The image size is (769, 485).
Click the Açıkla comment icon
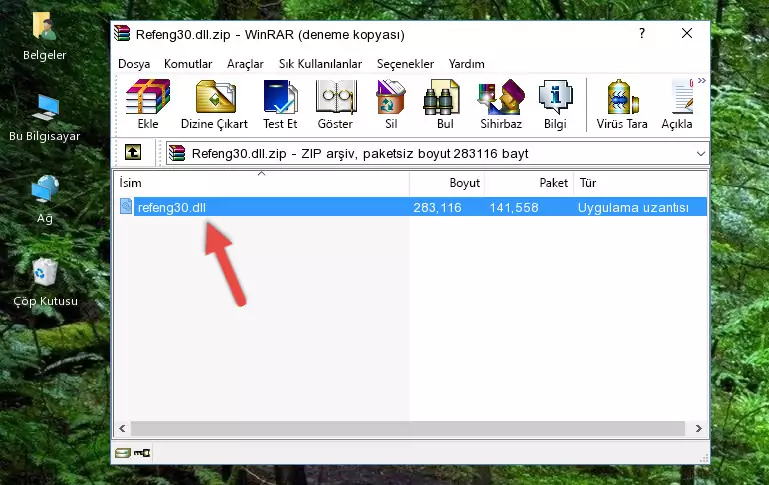click(x=683, y=97)
